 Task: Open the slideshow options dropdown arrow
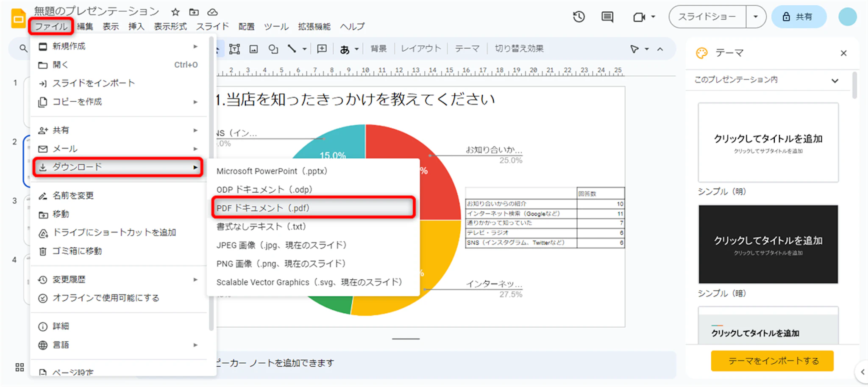[755, 17]
